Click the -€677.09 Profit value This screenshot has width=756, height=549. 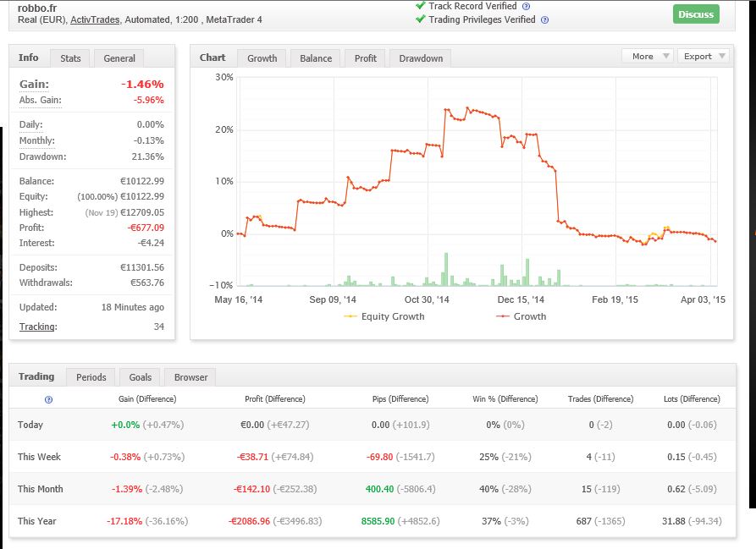pos(146,228)
